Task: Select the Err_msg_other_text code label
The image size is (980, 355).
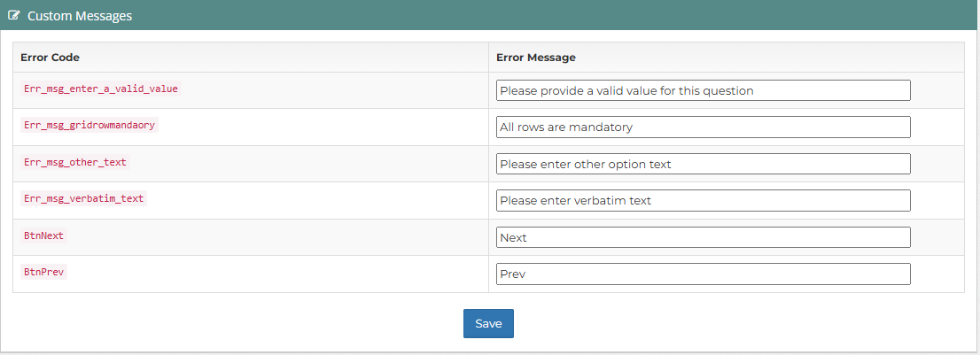Action: point(75,162)
